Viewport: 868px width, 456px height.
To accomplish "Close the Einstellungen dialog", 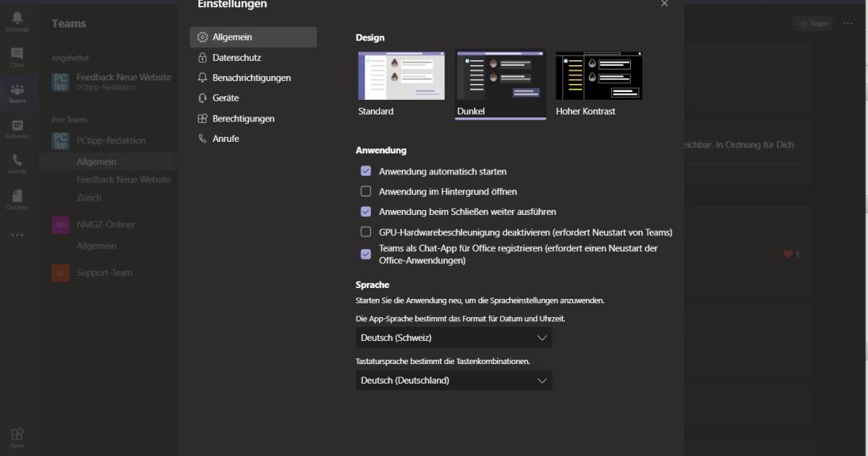I will 664,4.
